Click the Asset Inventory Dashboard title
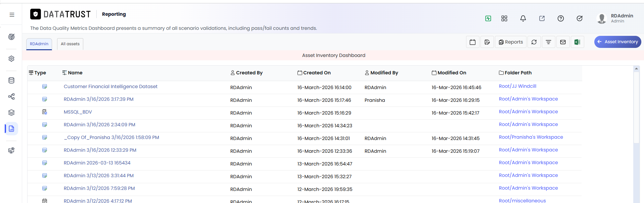The height and width of the screenshot is (203, 644). 334,55
